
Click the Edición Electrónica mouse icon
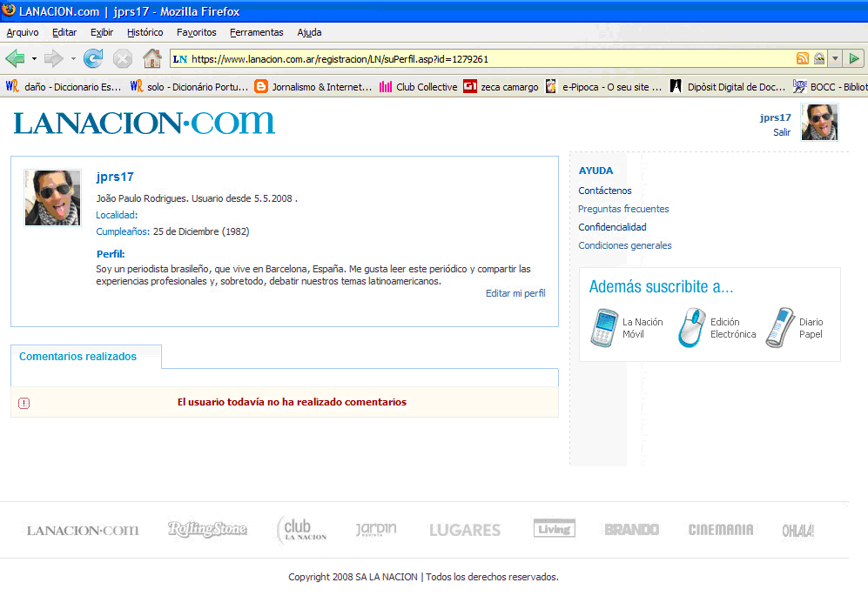692,328
